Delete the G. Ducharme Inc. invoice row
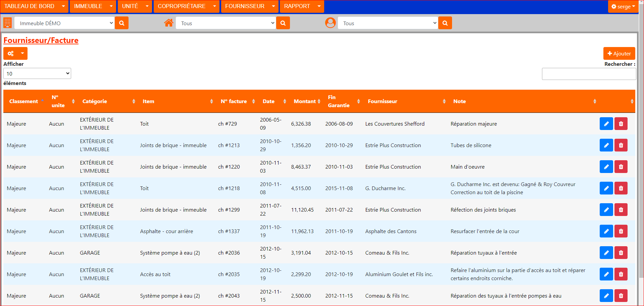This screenshot has width=644, height=306. tap(621, 188)
